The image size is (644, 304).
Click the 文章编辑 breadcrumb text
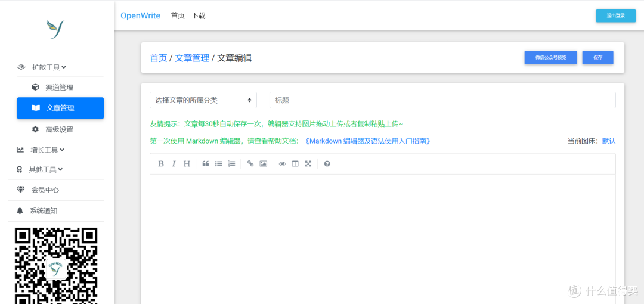[x=234, y=58]
